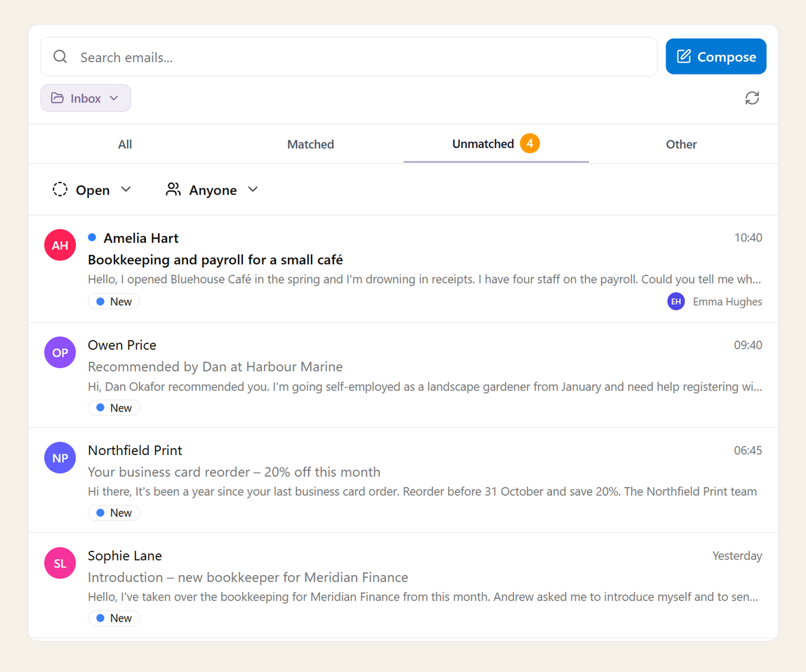Click the search magnifier icon
The width and height of the screenshot is (806, 672).
click(60, 57)
